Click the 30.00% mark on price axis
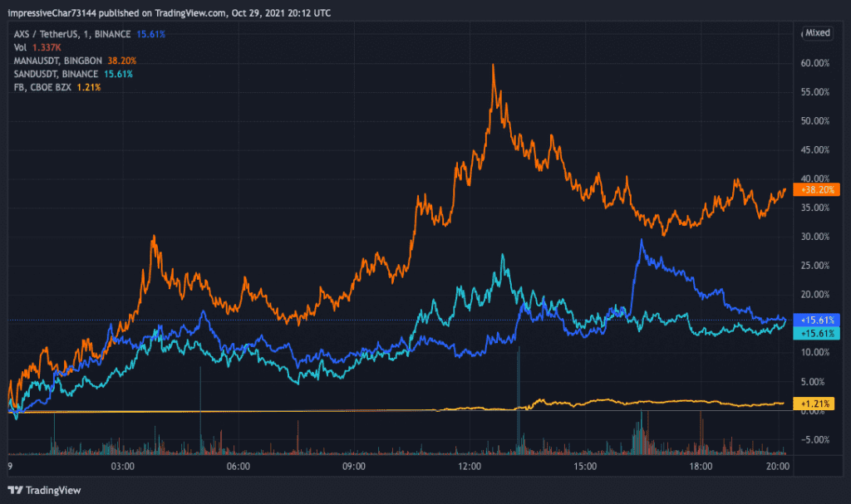The image size is (851, 504). point(815,237)
